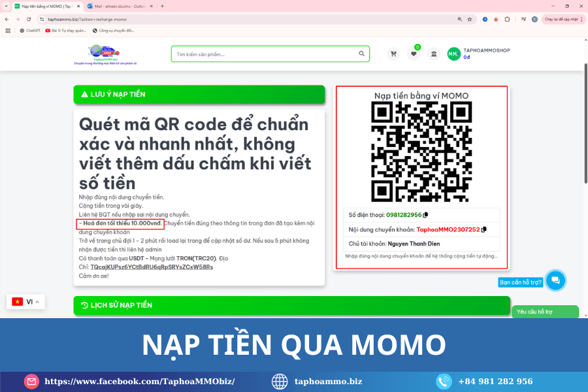
Task: Open the bank recharge icon in header
Action: pyautogui.click(x=434, y=54)
